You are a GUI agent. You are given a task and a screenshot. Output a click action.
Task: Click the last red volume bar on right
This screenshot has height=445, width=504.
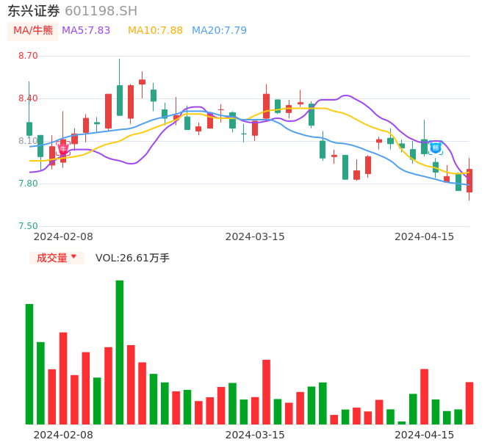click(469, 402)
